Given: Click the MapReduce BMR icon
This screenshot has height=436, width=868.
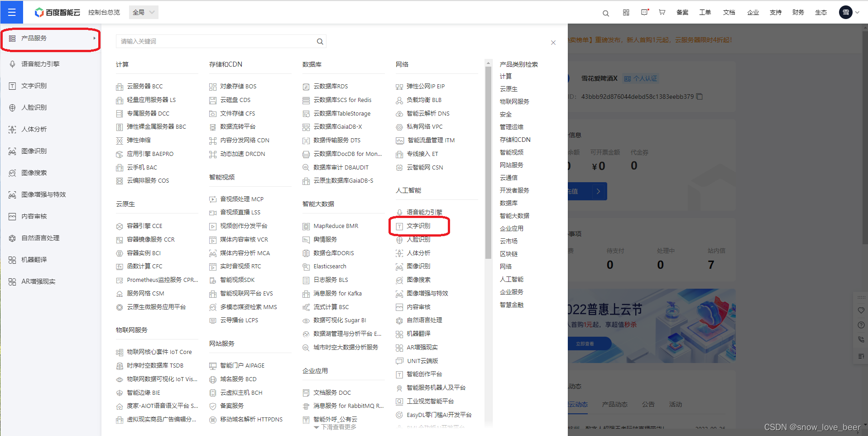Looking at the screenshot, I should 306,226.
